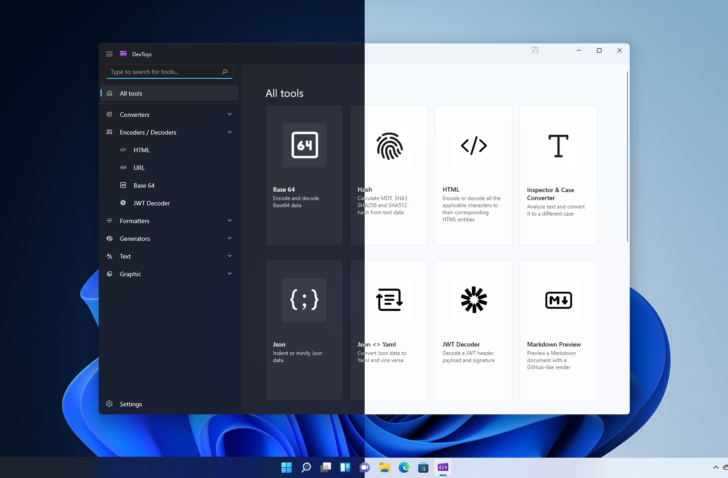Click the Markdown icon on Markdown Preview card

(x=558, y=300)
